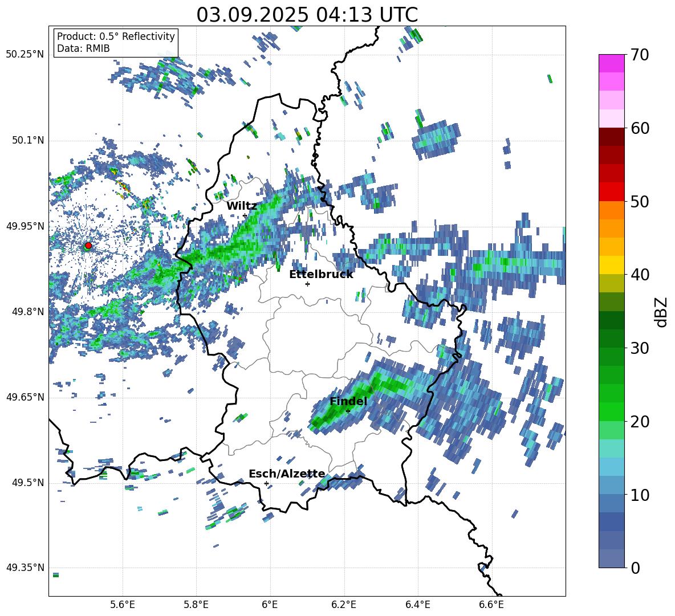Click the Ettelbruck city label
The width and height of the screenshot is (675, 616).
[321, 275]
